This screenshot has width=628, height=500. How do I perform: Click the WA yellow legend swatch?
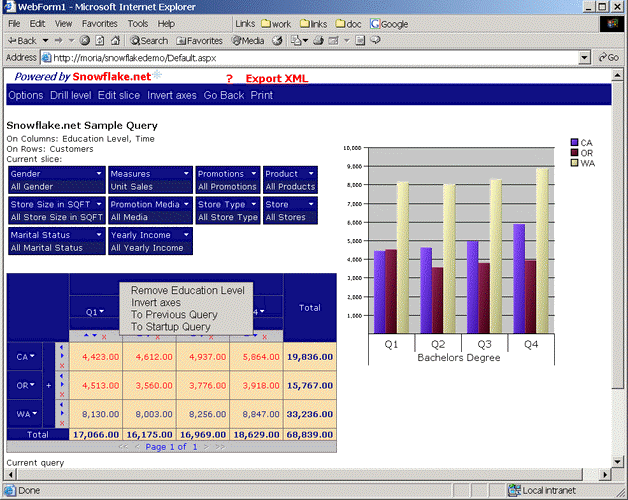click(x=574, y=163)
